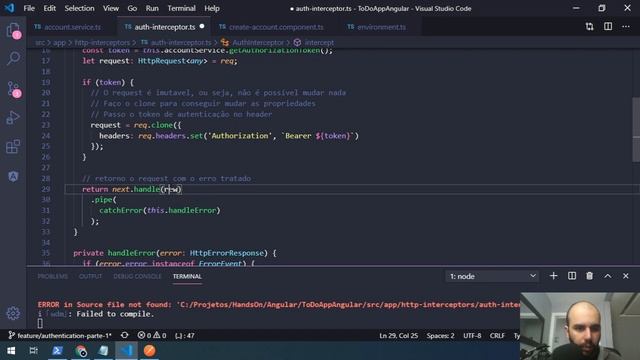This screenshot has height=360, width=640.
Task: Open the Source Control view
Action: pos(13,89)
